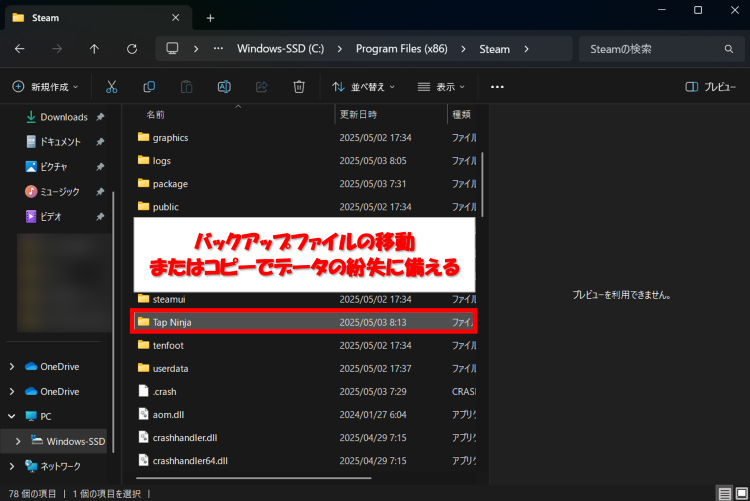Click the Back navigation arrow
This screenshot has height=501, width=750.
(x=20, y=49)
